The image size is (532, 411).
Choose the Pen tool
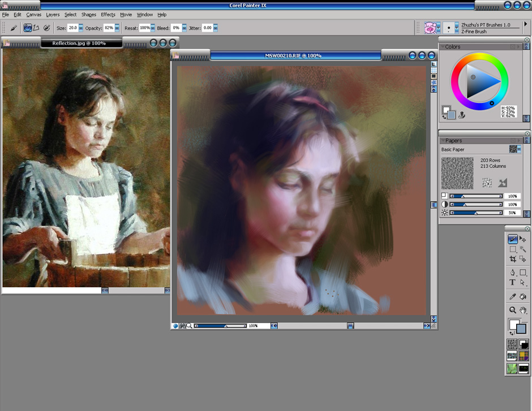point(512,272)
